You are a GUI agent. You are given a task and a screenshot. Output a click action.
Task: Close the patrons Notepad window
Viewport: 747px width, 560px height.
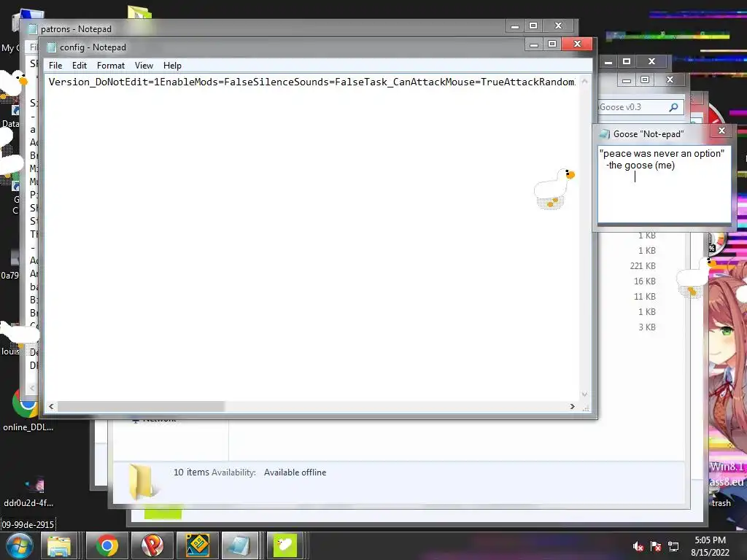tap(558, 26)
